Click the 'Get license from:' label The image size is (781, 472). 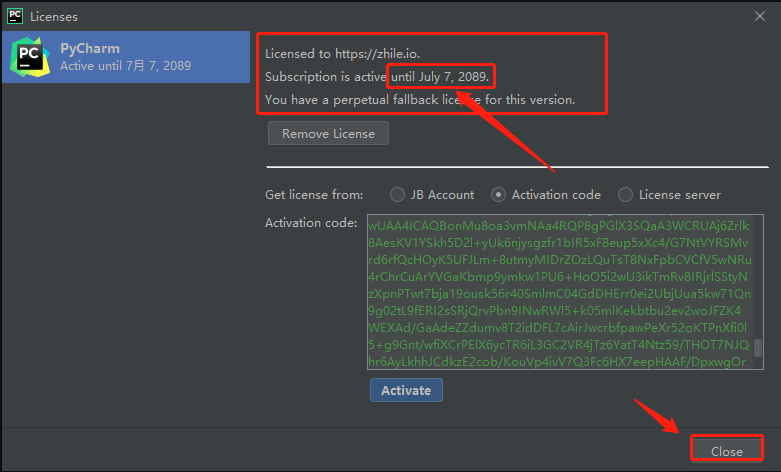[314, 195]
